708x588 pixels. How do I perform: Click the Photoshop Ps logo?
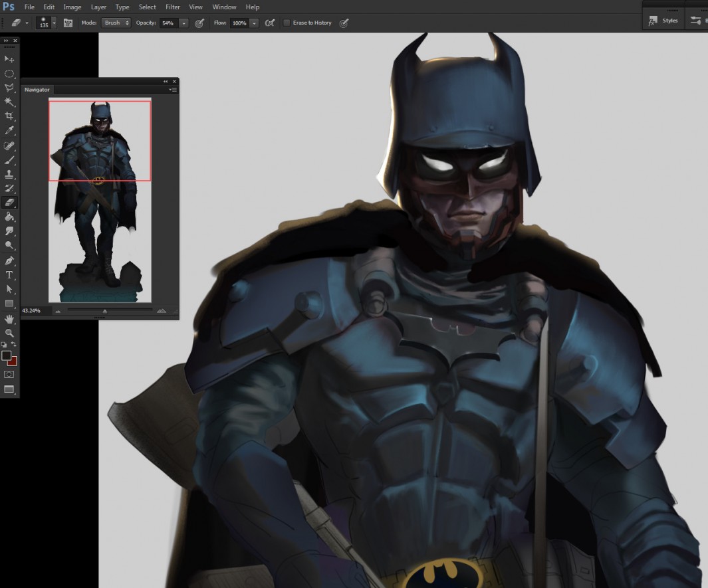[x=9, y=7]
